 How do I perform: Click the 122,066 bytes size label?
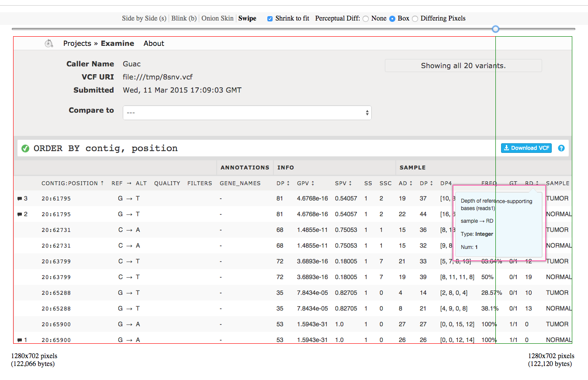[33, 364]
